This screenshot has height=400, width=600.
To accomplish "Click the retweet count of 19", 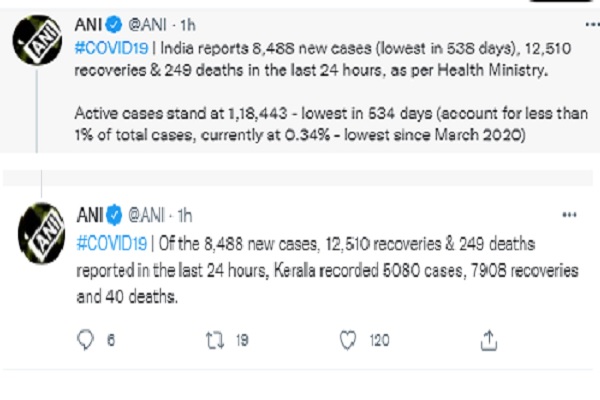I will (x=242, y=341).
